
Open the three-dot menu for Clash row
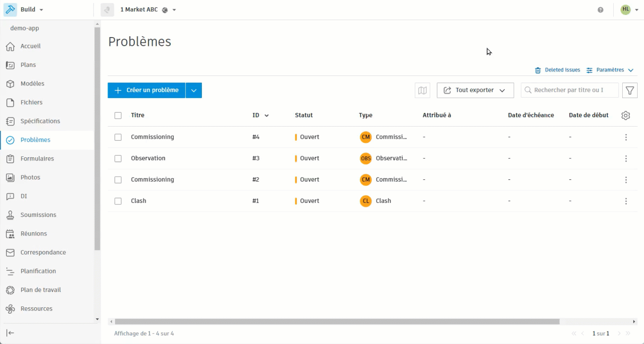pos(626,201)
